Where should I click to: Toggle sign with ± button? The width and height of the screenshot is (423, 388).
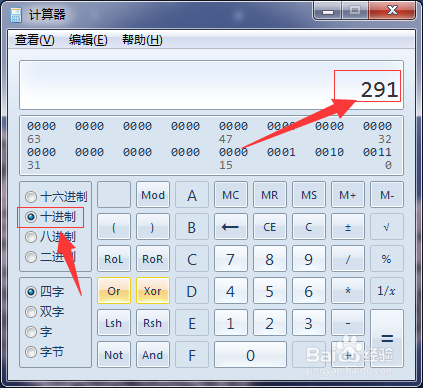[348, 227]
